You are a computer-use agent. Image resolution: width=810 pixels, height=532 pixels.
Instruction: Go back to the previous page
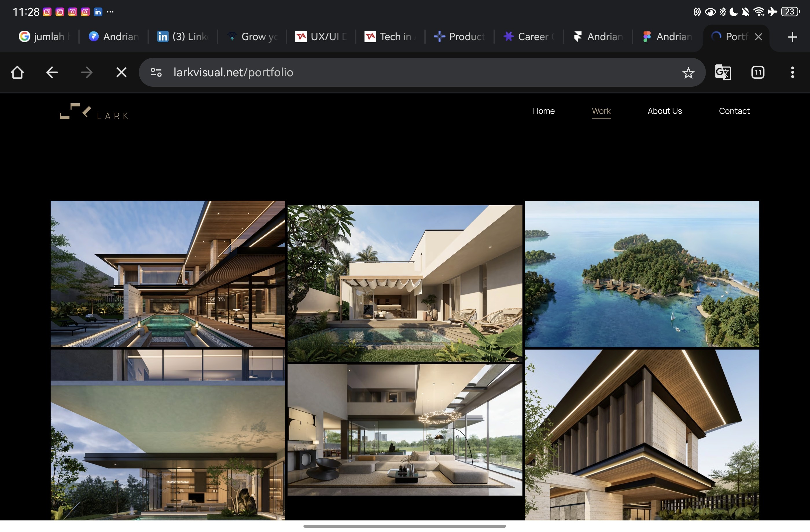pos(52,72)
